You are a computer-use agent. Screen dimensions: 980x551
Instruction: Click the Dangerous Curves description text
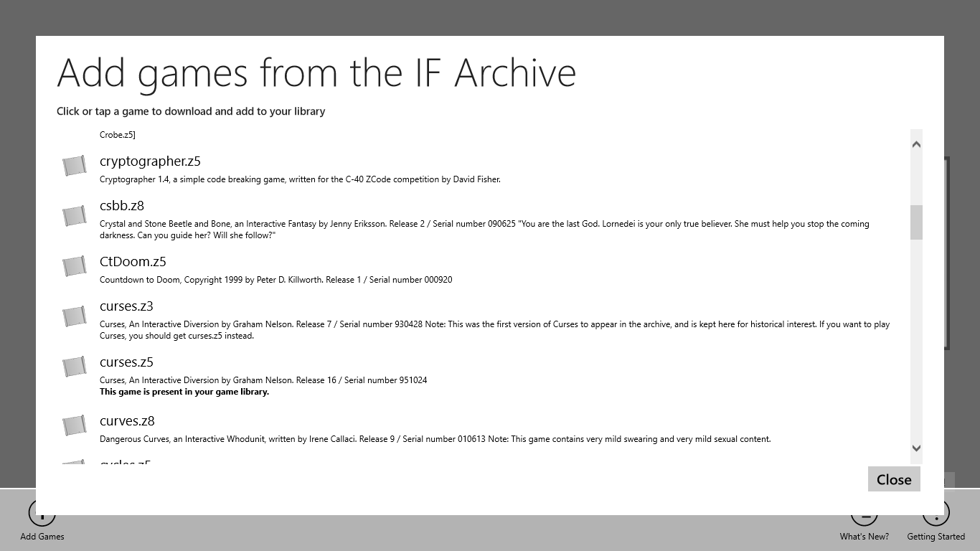tap(435, 439)
